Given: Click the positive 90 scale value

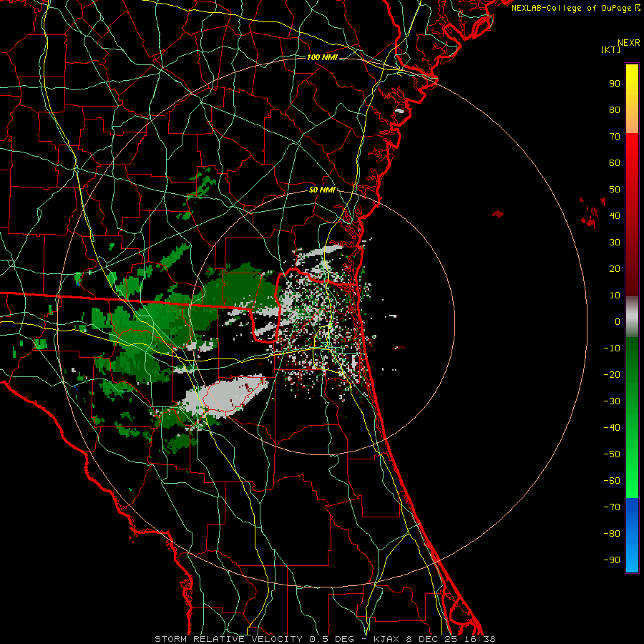Looking at the screenshot, I should 615,84.
